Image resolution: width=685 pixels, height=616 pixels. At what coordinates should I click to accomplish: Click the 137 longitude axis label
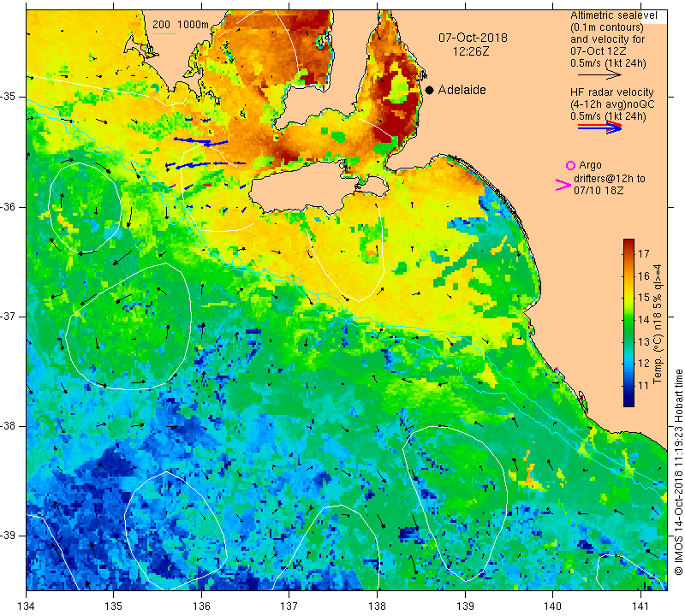point(289,607)
